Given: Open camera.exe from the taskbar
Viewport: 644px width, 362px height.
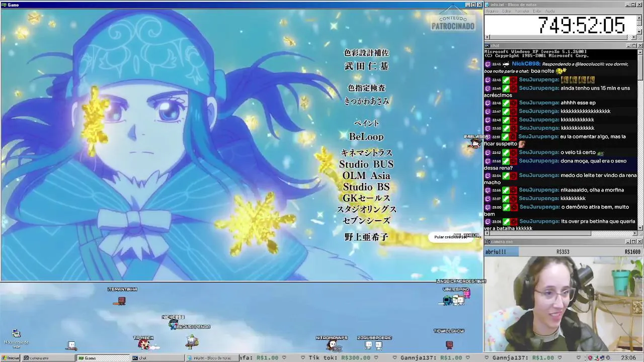Looking at the screenshot, I should pos(48,358).
